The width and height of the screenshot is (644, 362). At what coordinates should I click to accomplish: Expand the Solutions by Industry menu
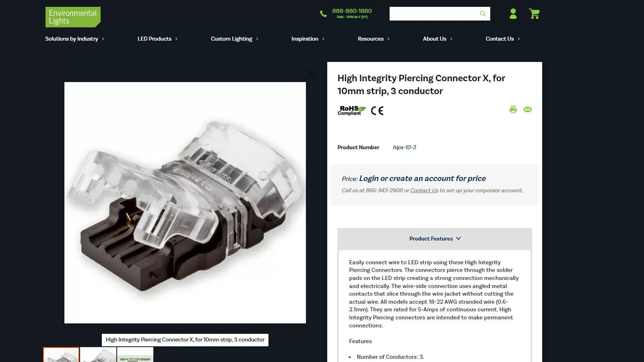tap(74, 39)
